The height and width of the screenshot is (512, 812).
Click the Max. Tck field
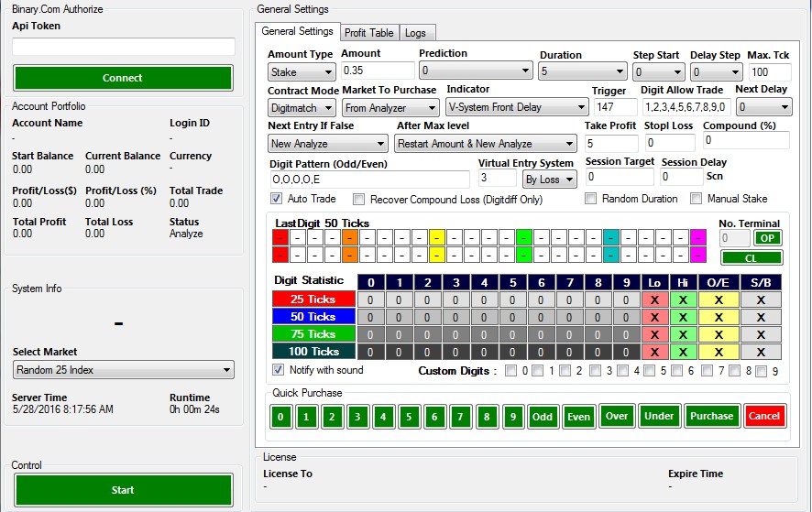(770, 72)
